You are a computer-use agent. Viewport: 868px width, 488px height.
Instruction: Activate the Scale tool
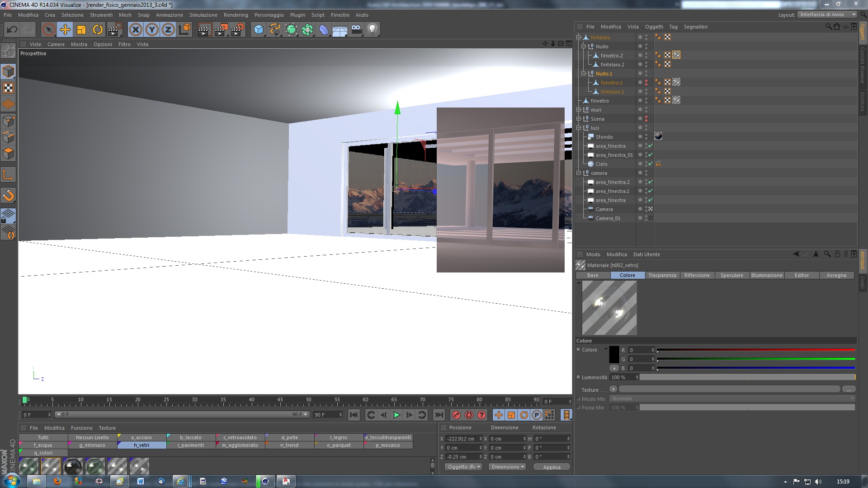81,30
